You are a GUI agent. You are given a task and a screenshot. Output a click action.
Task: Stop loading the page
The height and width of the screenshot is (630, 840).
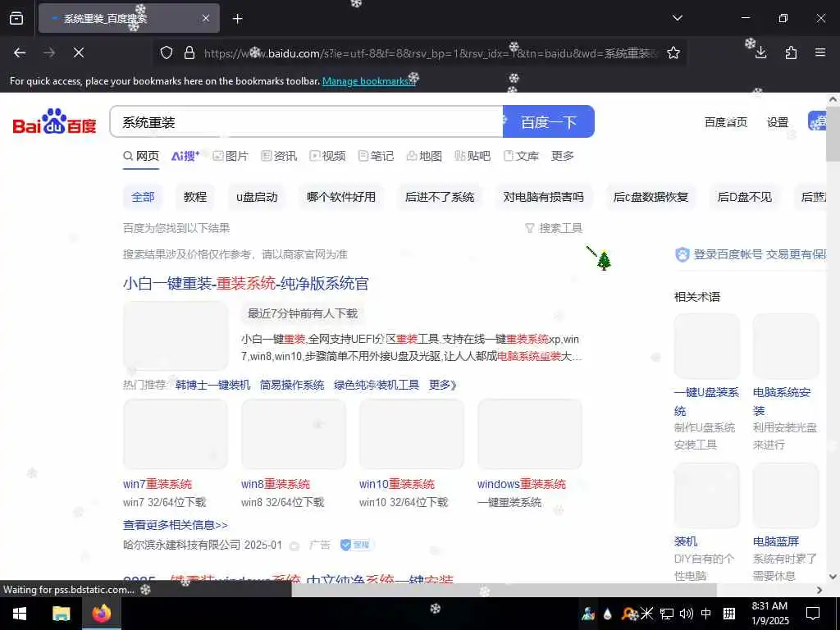78,52
